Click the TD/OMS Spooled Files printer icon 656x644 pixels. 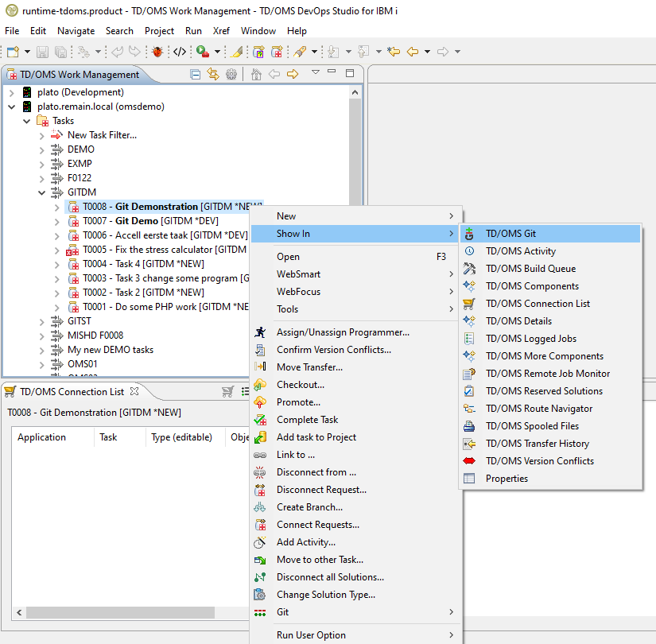(x=469, y=426)
